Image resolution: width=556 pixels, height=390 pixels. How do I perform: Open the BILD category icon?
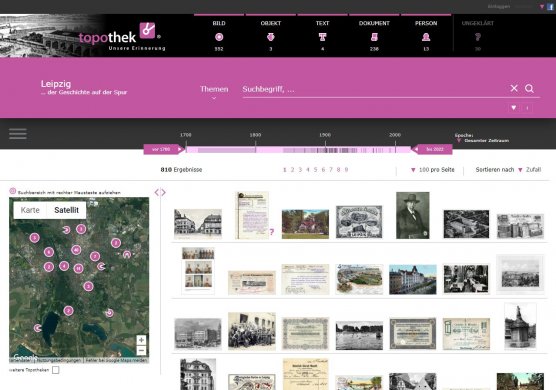click(x=219, y=37)
